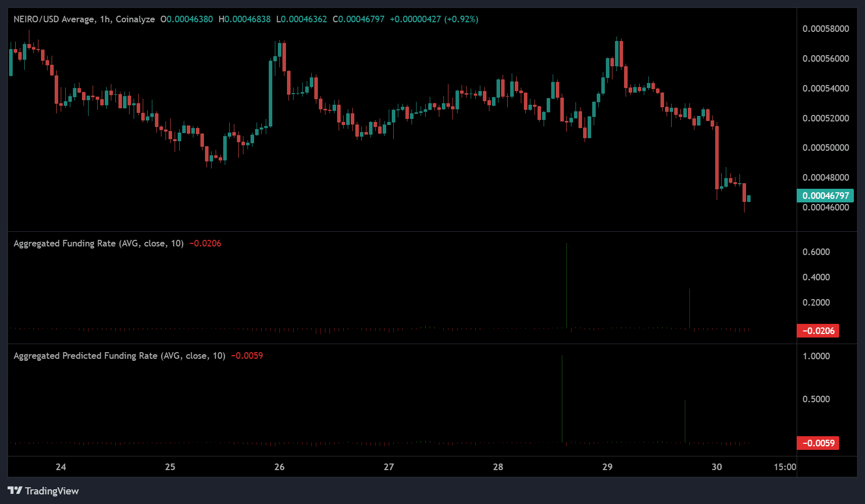Click the funding rate value -0.0206 in legend
The image size is (865, 504).
tap(205, 243)
